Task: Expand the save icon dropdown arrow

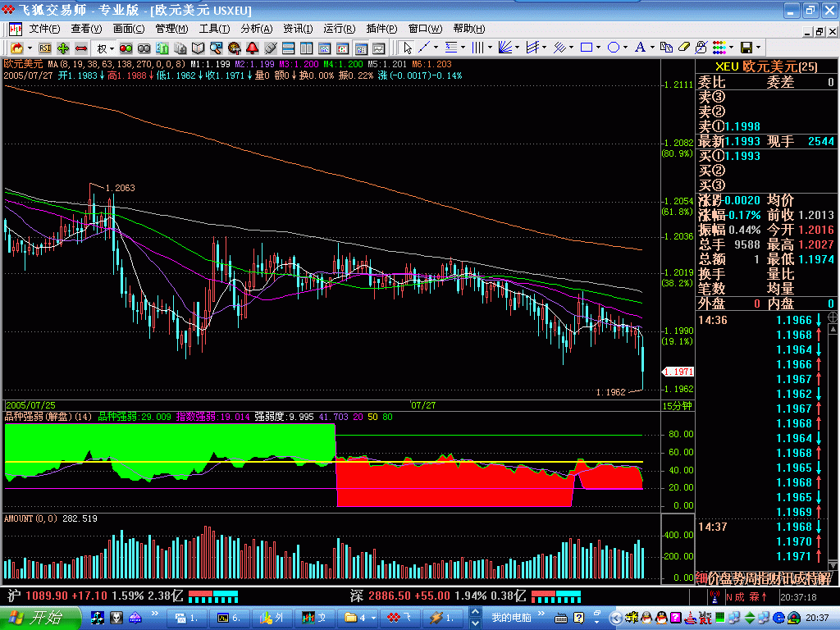Action: click(x=759, y=48)
